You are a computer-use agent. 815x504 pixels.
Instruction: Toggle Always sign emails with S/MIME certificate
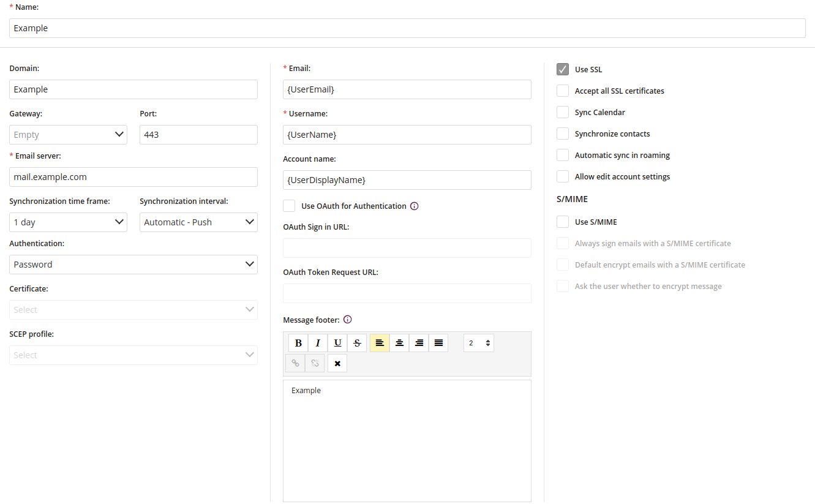(x=563, y=243)
